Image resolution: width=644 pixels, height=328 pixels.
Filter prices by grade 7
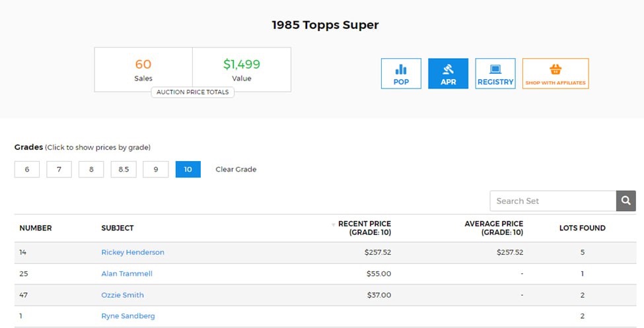pyautogui.click(x=59, y=169)
